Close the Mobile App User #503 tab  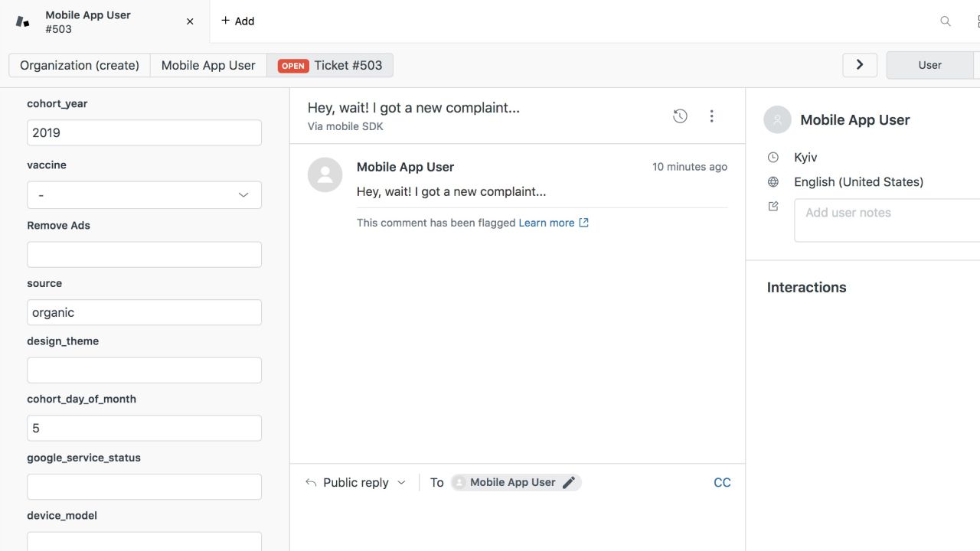click(x=190, y=21)
